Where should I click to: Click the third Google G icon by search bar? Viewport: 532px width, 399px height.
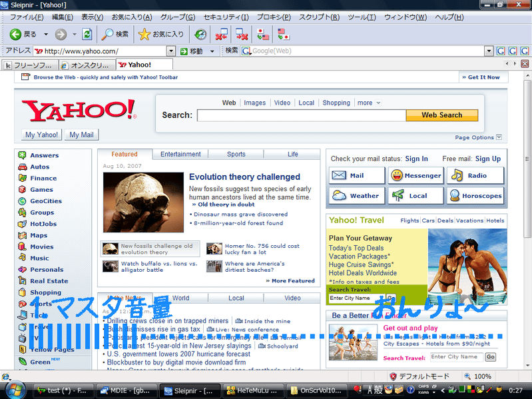(x=525, y=51)
